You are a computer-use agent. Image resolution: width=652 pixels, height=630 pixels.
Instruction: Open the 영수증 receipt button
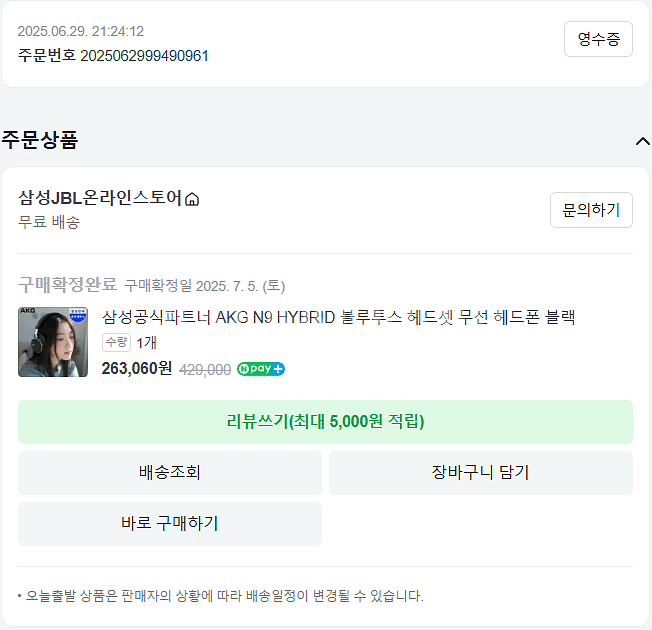pyautogui.click(x=598, y=39)
